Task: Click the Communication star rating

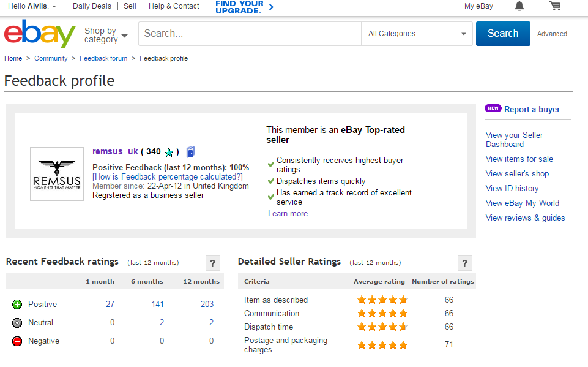Action: pos(382,313)
